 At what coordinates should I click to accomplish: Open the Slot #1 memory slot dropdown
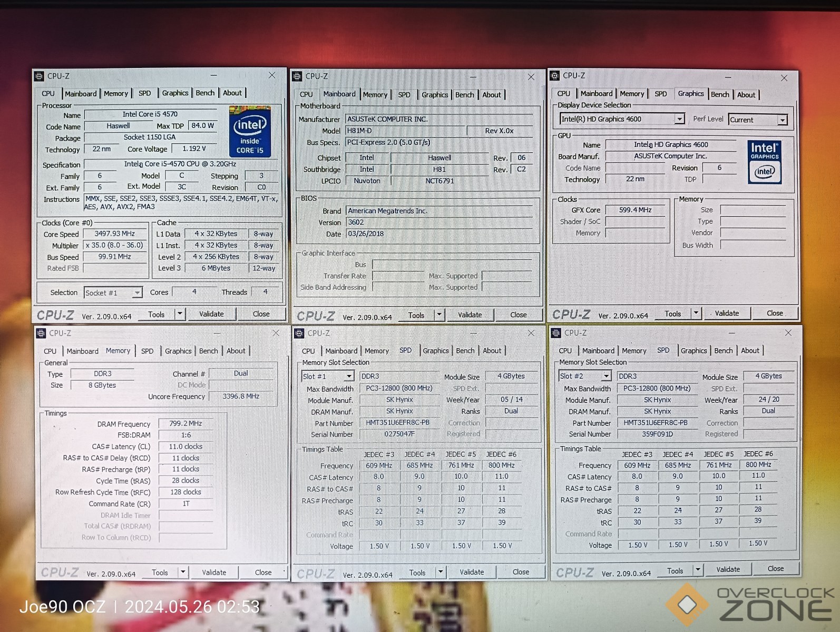[x=349, y=377]
